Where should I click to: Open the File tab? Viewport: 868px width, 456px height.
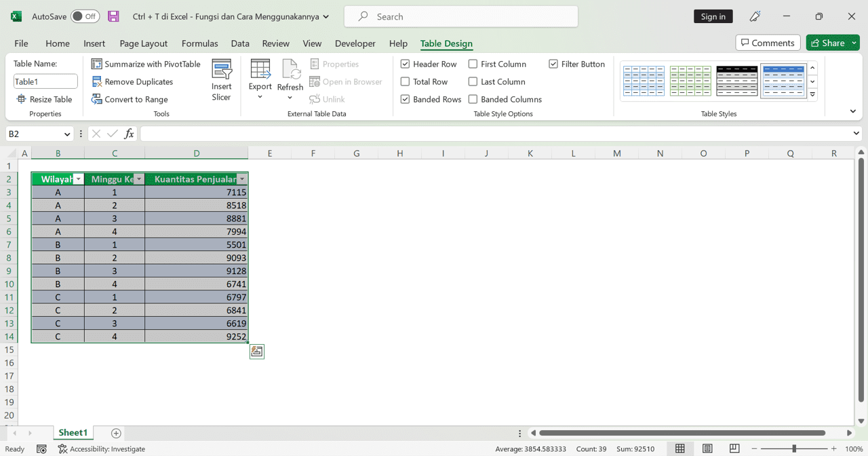21,43
